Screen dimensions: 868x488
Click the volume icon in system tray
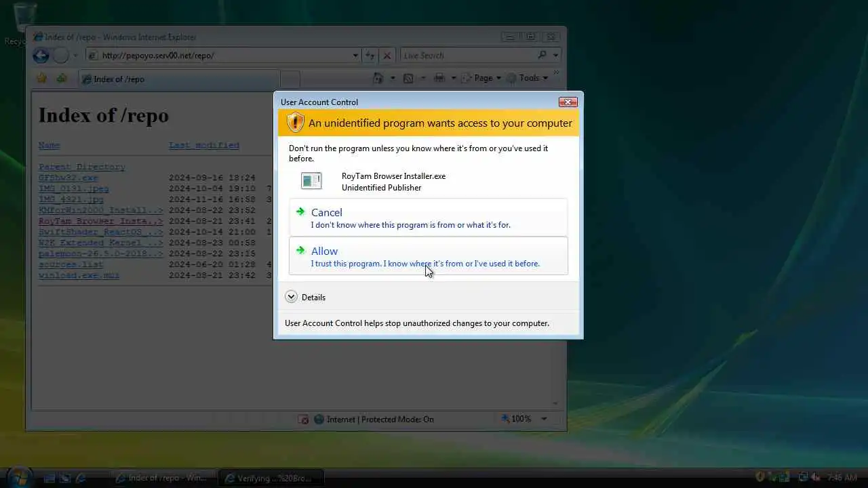pos(816,477)
